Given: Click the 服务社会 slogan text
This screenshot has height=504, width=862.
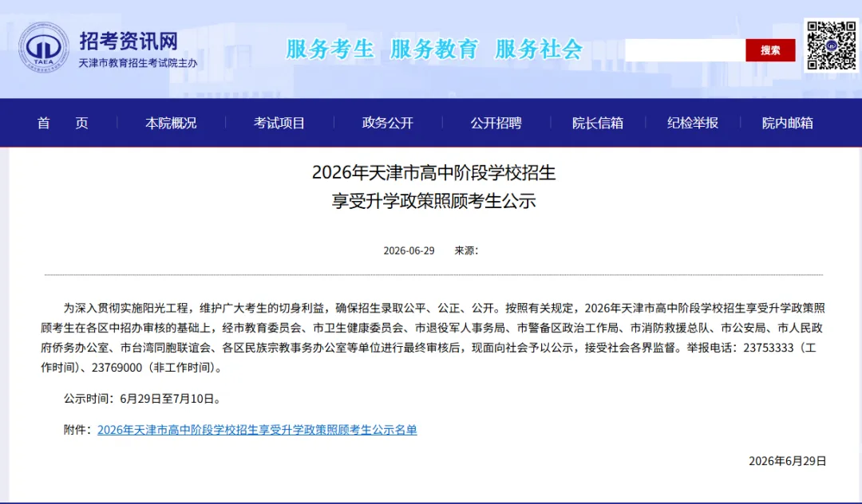Looking at the screenshot, I should click(539, 49).
